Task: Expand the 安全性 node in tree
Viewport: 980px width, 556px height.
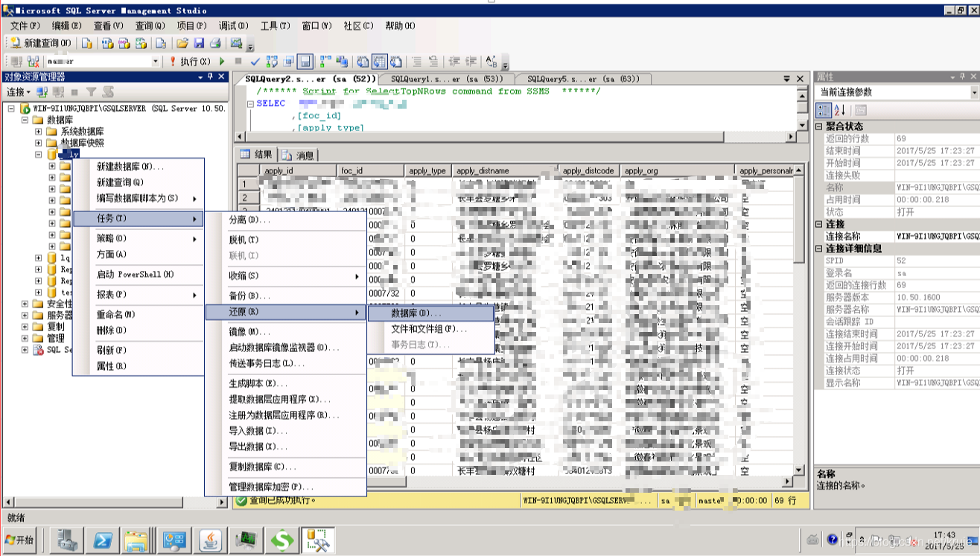Action: tap(25, 304)
